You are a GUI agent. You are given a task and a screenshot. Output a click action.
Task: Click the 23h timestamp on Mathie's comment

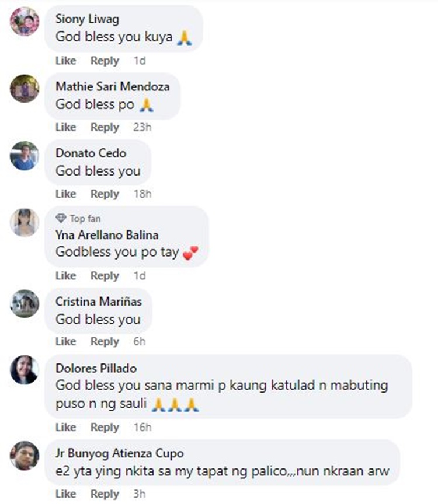tap(142, 127)
